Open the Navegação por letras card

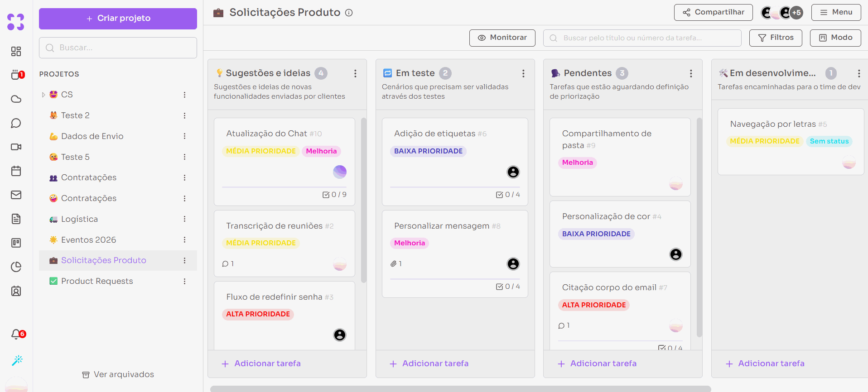pos(791,141)
